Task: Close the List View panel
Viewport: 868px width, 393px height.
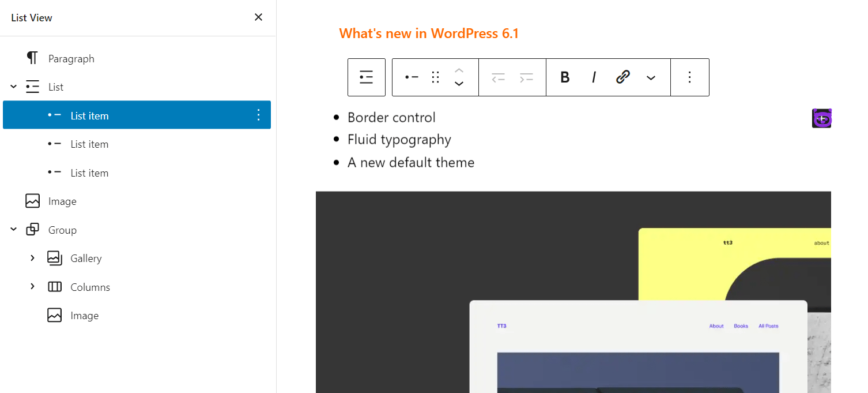Action: point(258,17)
